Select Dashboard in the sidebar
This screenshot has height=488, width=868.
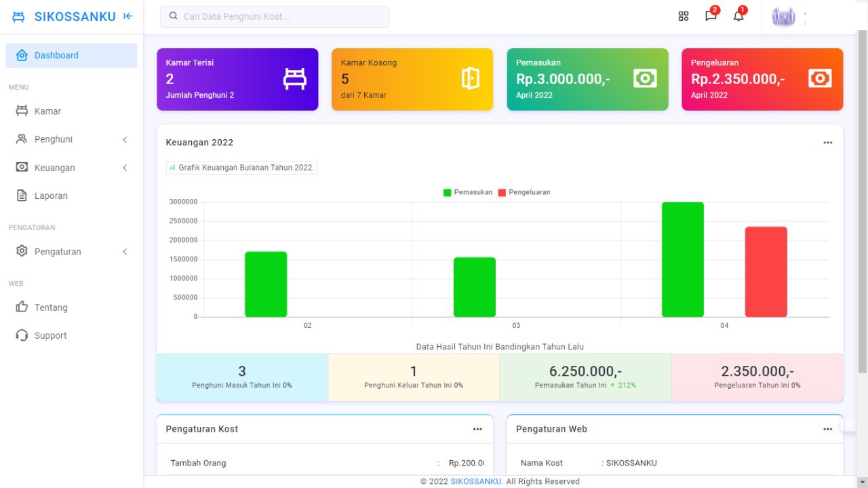point(56,55)
